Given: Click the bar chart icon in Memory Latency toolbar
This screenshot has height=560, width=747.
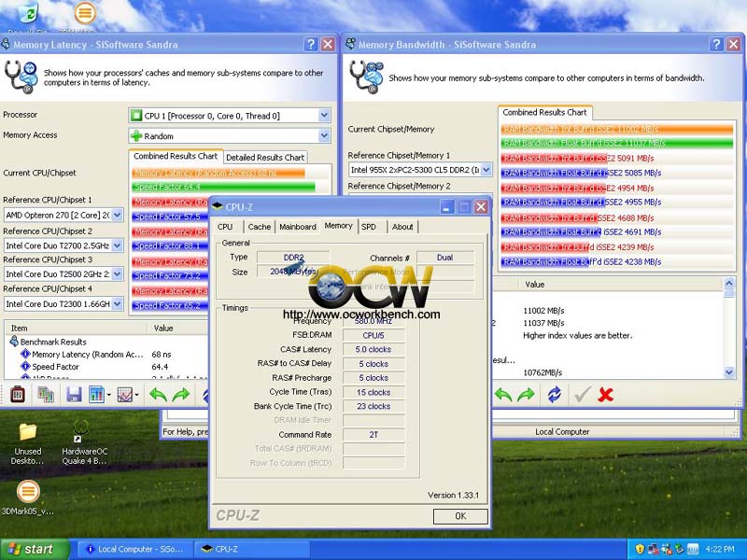Looking at the screenshot, I should (96, 394).
